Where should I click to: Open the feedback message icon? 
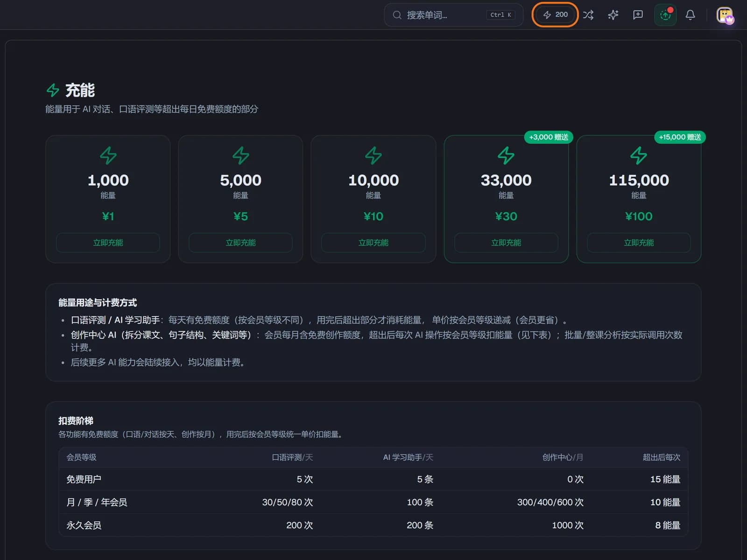638,15
